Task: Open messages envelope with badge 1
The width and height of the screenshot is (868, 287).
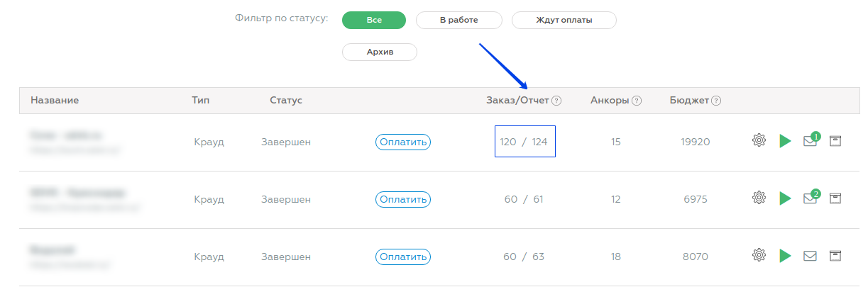Action: point(811,140)
